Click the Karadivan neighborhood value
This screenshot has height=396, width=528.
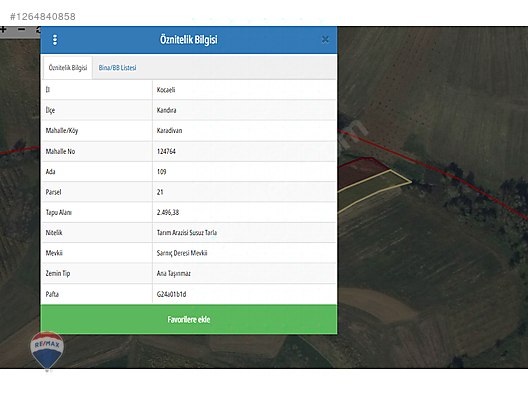[169, 131]
